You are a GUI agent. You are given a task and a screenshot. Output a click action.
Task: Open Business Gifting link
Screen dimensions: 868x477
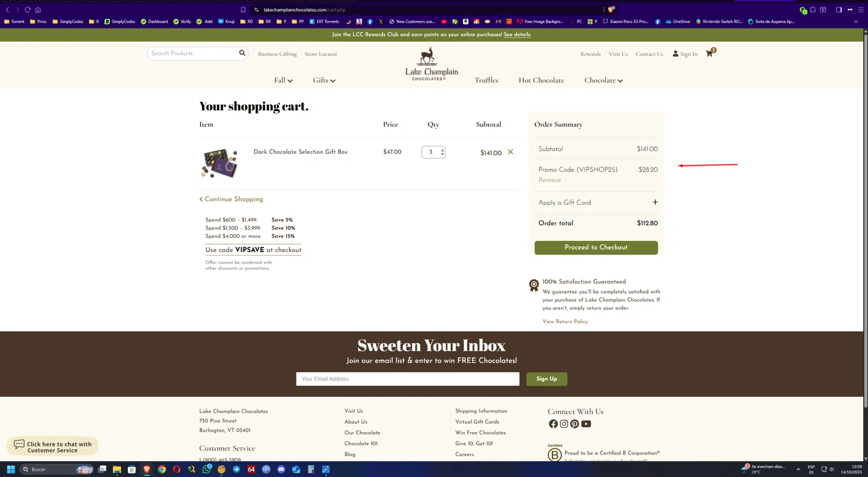277,54
